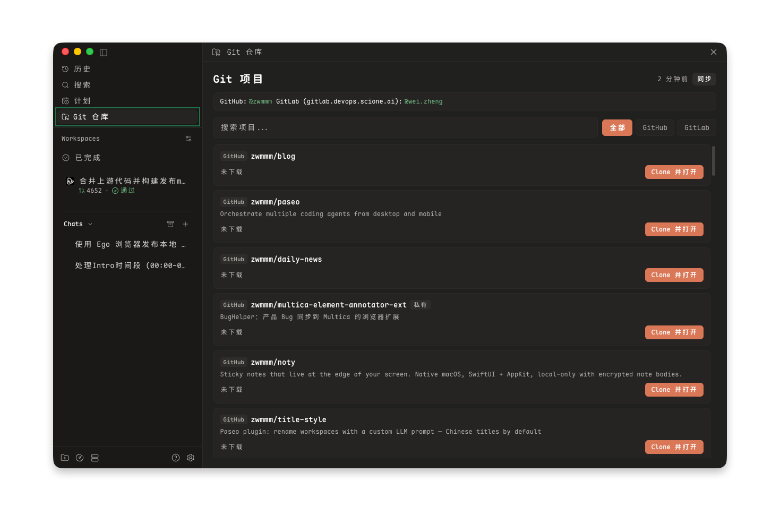Open chat 使用 Ego 浏览器发布本地
The width and height of the screenshot is (780, 532).
click(x=130, y=244)
